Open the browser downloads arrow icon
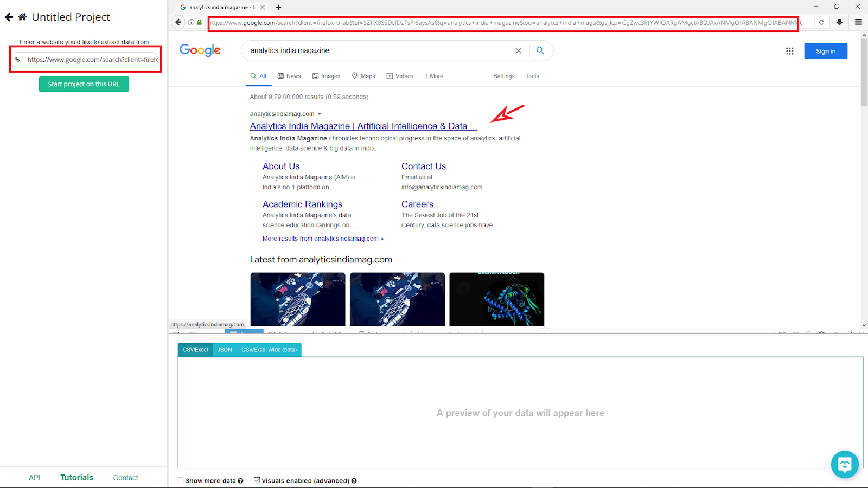Screen dimensions: 868x488 839,22
